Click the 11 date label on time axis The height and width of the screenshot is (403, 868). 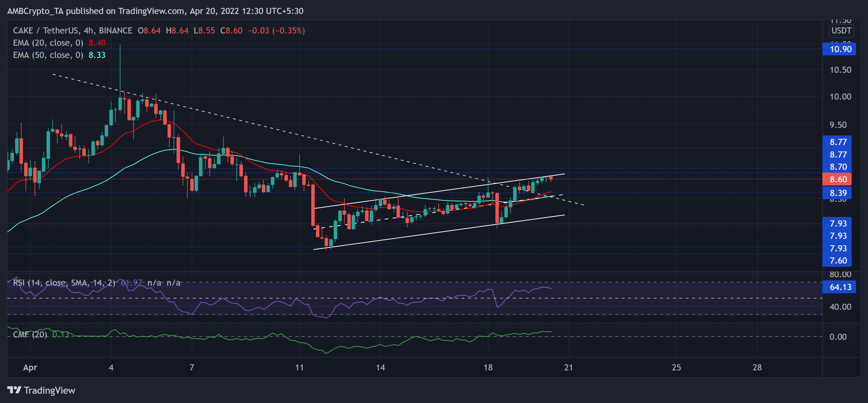(299, 367)
